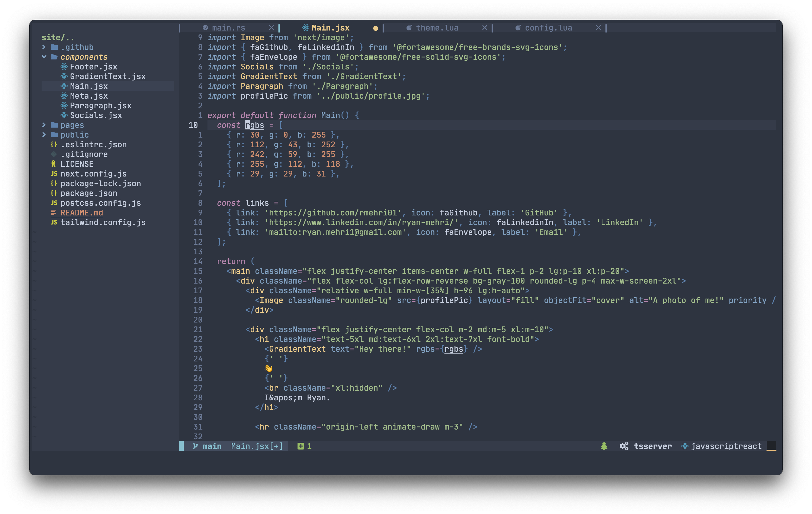Image resolution: width=812 pixels, height=514 pixels.
Task: Open the config.lua tab
Action: coord(548,28)
